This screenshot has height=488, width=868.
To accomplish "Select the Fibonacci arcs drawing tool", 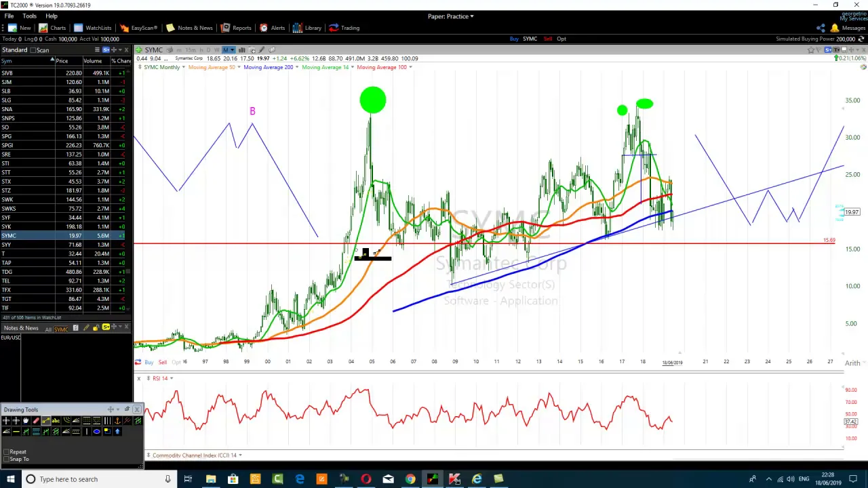I will click(66, 421).
